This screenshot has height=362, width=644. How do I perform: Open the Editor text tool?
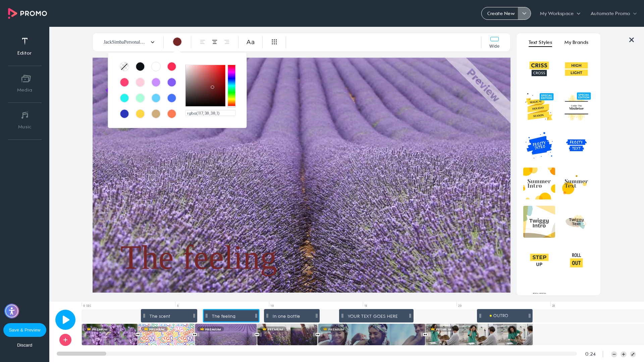click(x=24, y=46)
